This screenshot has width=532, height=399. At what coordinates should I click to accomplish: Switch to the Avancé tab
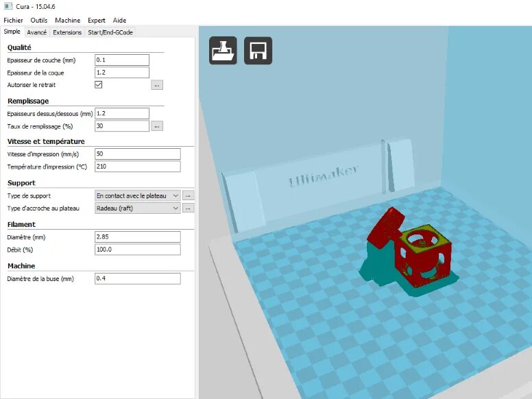[36, 33]
